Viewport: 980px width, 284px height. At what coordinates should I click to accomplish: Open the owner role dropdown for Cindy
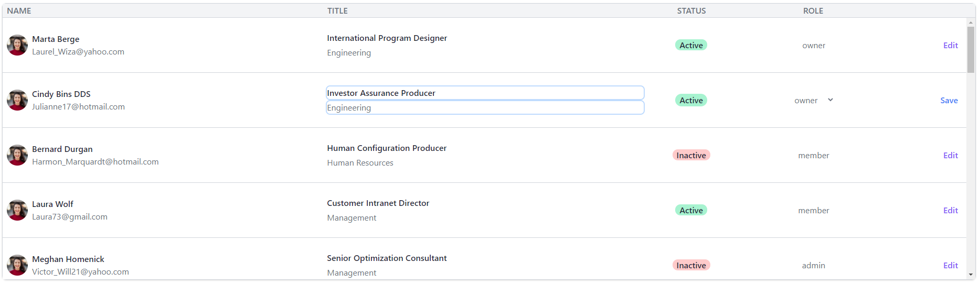[x=814, y=100]
